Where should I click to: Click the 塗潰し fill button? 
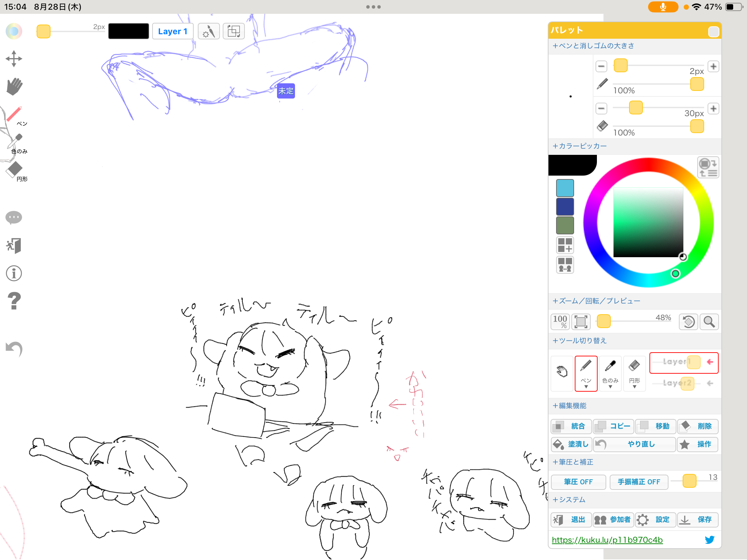pos(571,444)
